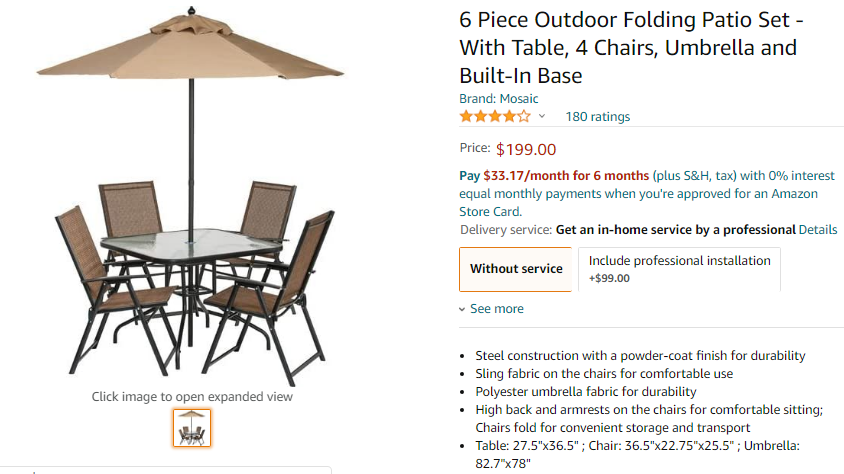This screenshot has height=474, width=844.
Task: Click the Steel construction bullet point
Action: [x=640, y=355]
